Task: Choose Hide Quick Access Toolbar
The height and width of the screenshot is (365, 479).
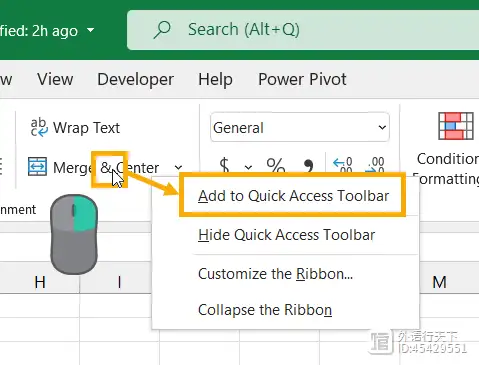Action: (x=286, y=235)
